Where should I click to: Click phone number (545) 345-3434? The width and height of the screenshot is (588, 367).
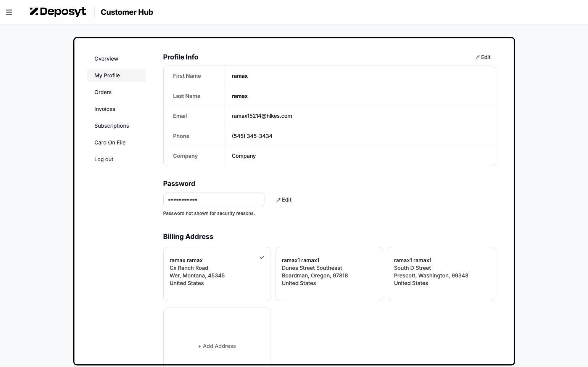click(252, 136)
